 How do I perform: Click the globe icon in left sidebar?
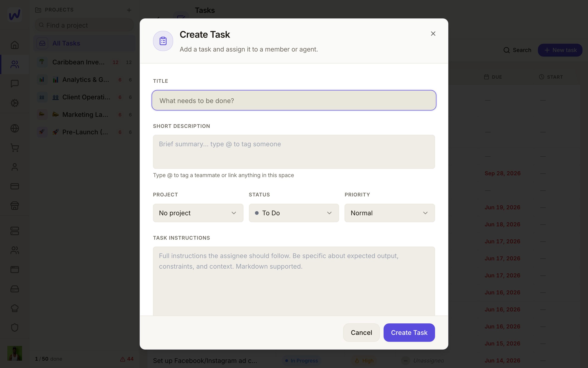(14, 128)
